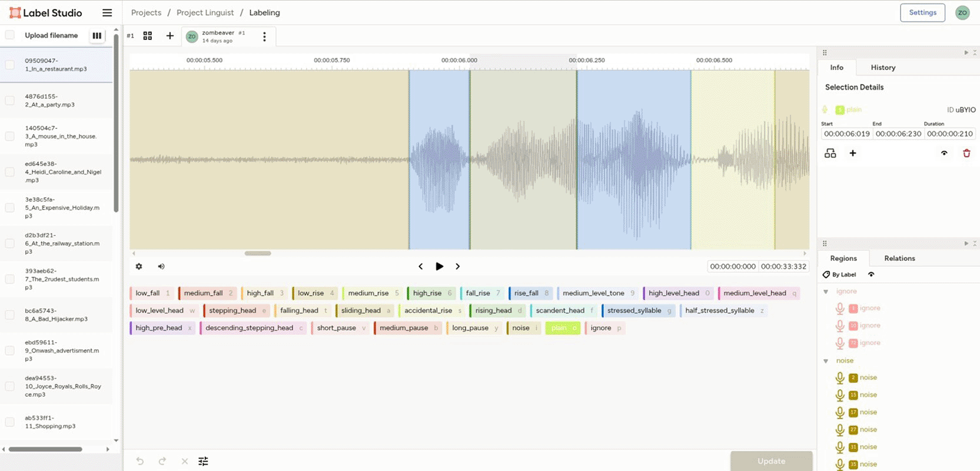Tick checkbox for 5_An_Expensive_Holiday.mp3
This screenshot has height=471, width=980.
click(x=10, y=208)
